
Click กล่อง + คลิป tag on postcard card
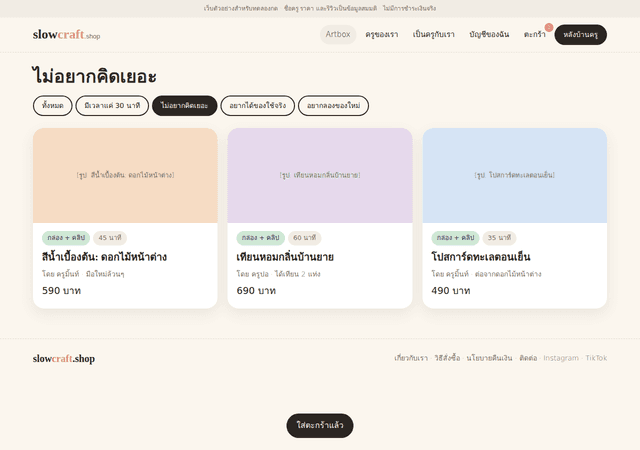coord(456,238)
